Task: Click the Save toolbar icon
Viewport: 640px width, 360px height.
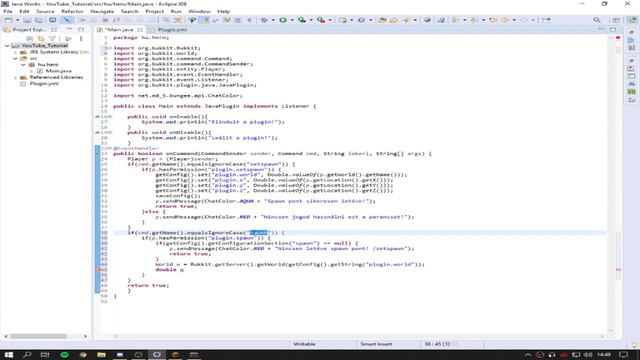Action: click(x=27, y=20)
